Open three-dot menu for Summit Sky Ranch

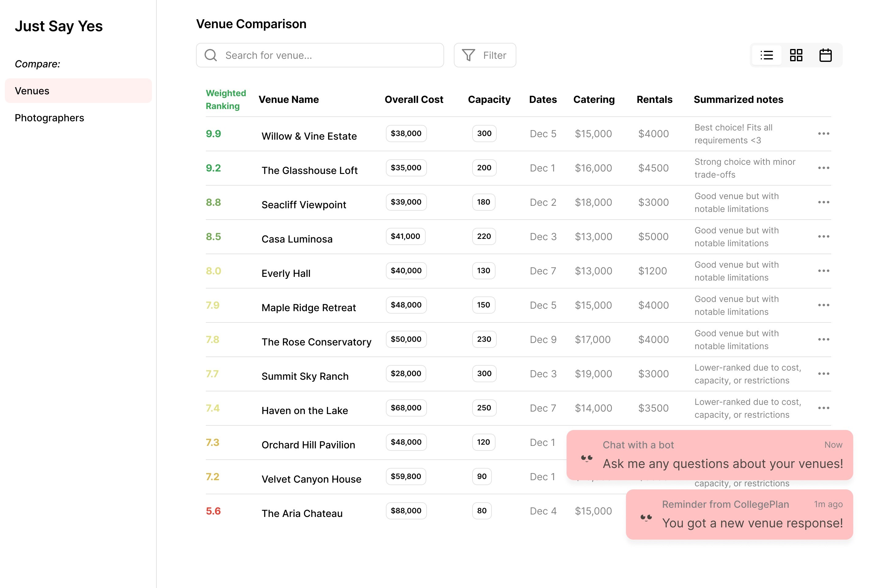click(824, 374)
